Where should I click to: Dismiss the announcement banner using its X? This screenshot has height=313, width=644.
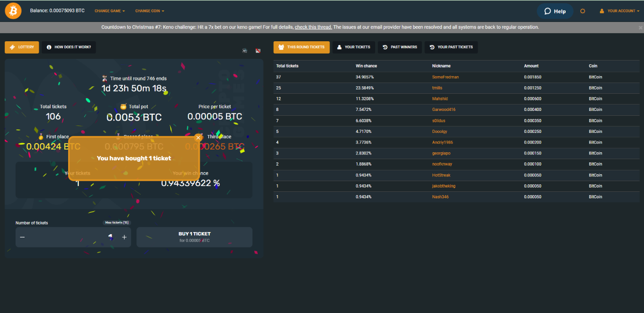(x=640, y=27)
